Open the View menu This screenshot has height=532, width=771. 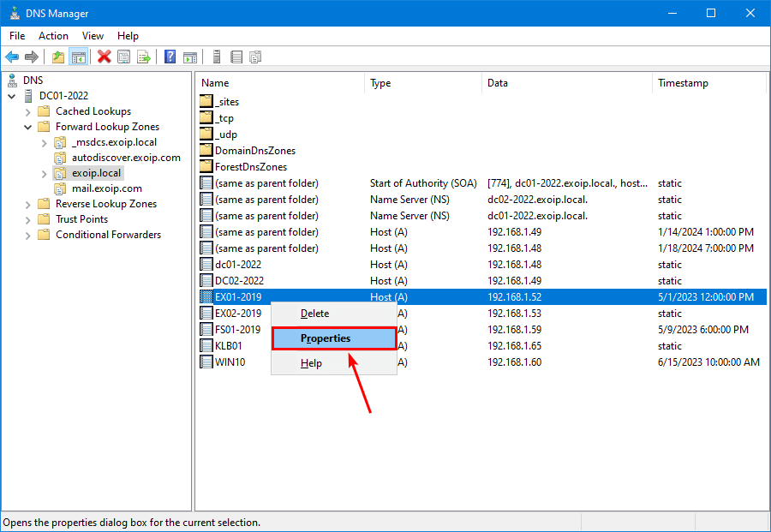[93, 36]
